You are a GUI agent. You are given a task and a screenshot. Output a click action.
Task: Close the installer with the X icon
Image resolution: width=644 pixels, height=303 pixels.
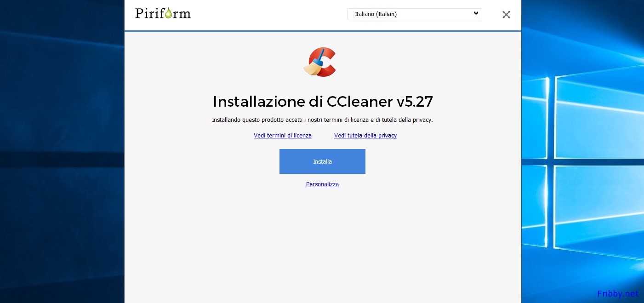coord(506,15)
